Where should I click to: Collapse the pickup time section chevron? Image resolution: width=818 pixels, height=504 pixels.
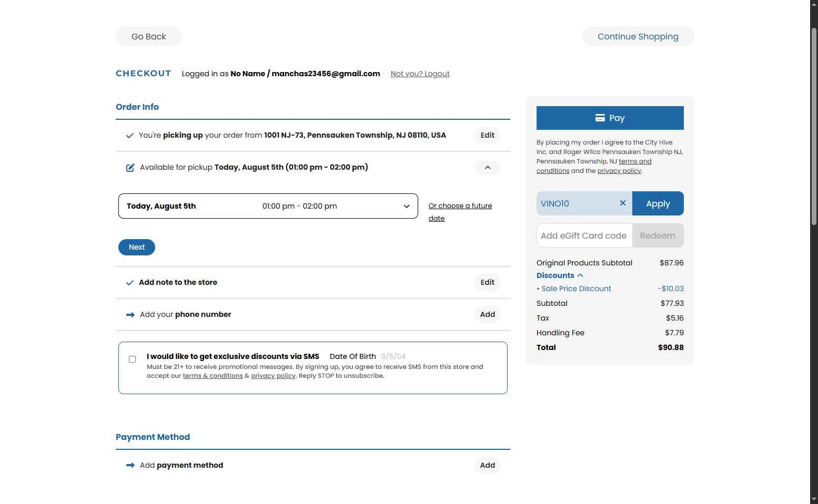(x=488, y=168)
